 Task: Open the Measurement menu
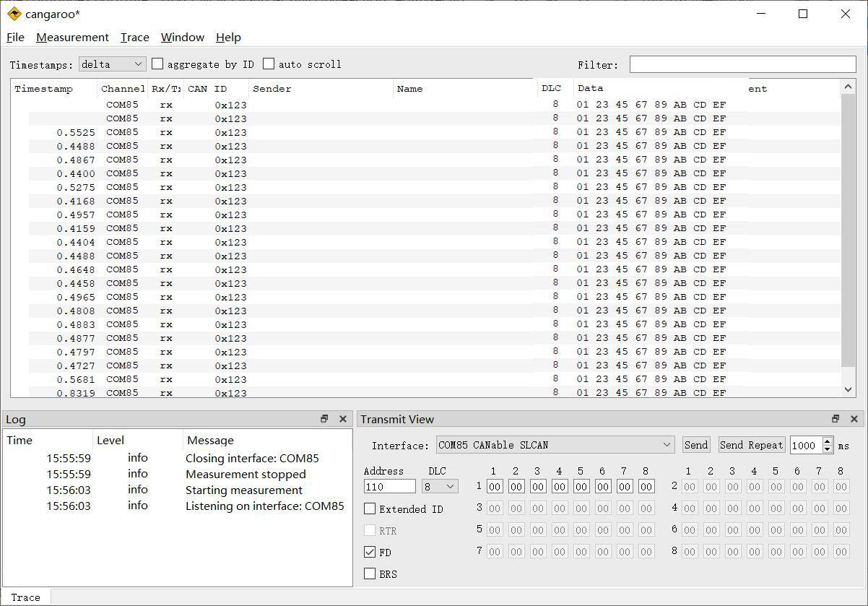[72, 38]
